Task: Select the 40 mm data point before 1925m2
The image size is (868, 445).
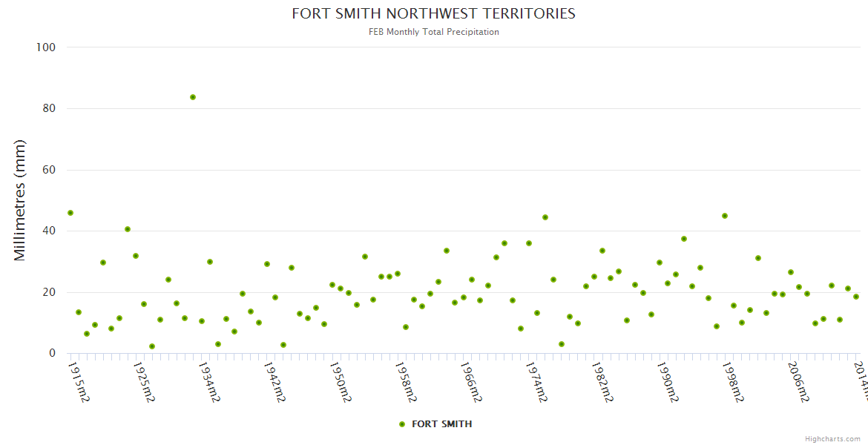Action: click(x=128, y=229)
